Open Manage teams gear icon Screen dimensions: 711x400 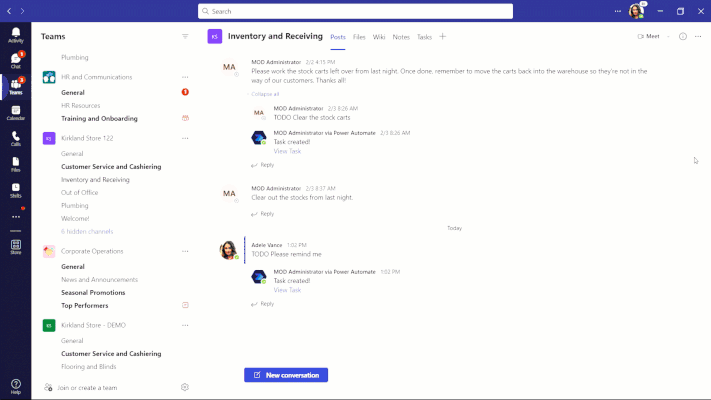[x=185, y=387]
